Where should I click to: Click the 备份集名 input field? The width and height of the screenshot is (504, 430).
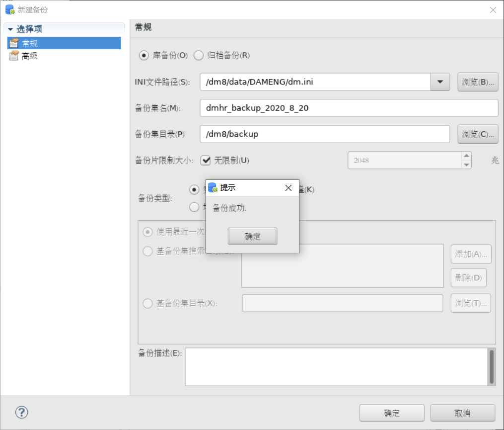(349, 108)
